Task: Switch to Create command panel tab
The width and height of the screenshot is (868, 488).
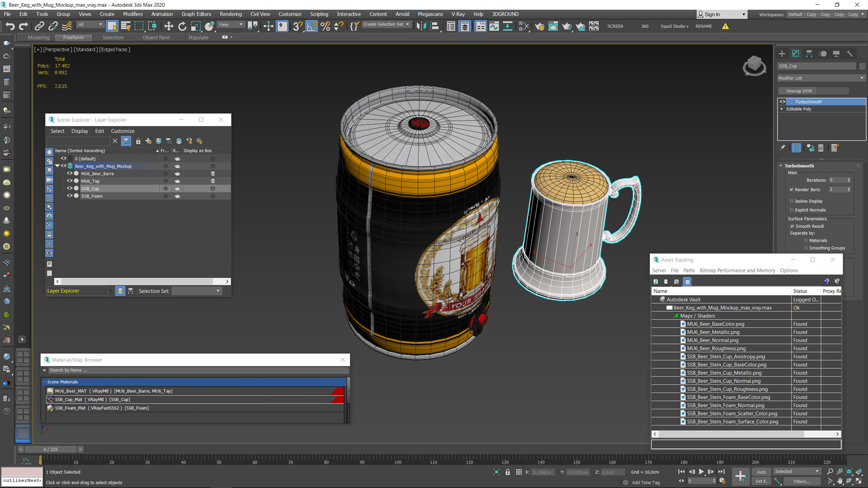Action: (x=782, y=53)
